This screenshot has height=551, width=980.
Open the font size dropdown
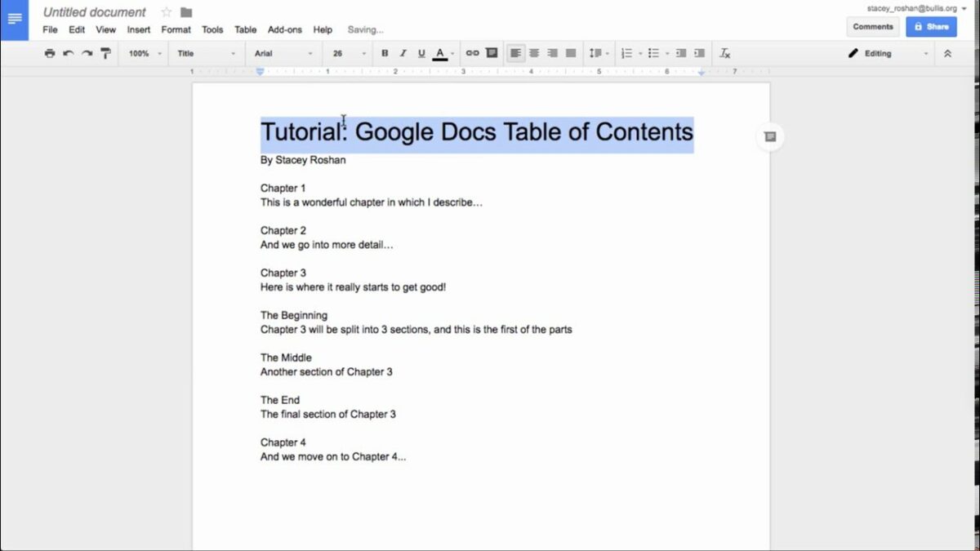tap(346, 52)
